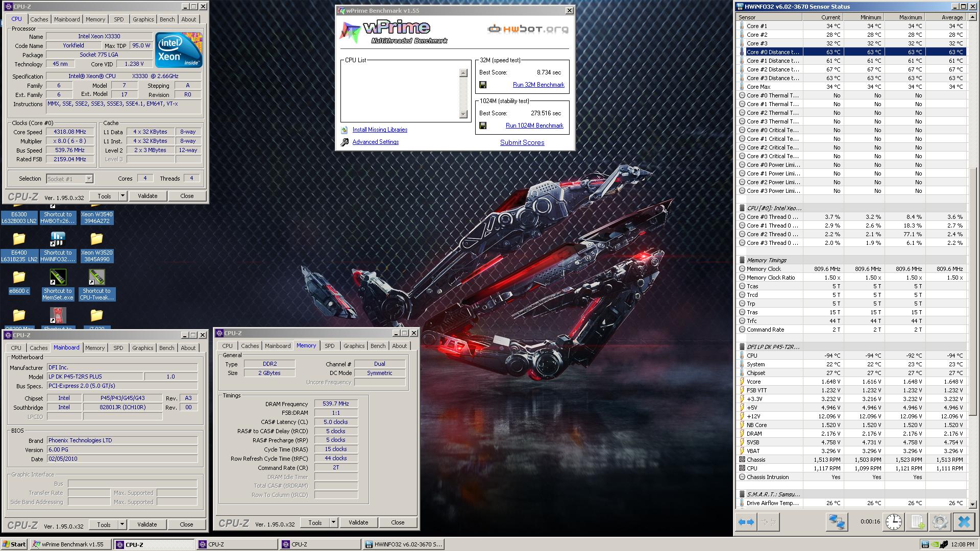Open HWiNFO sensor settings gear icon

[940, 522]
